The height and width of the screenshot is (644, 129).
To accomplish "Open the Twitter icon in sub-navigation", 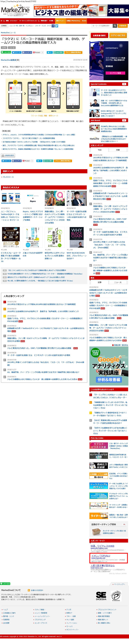I will tap(57, 26).
